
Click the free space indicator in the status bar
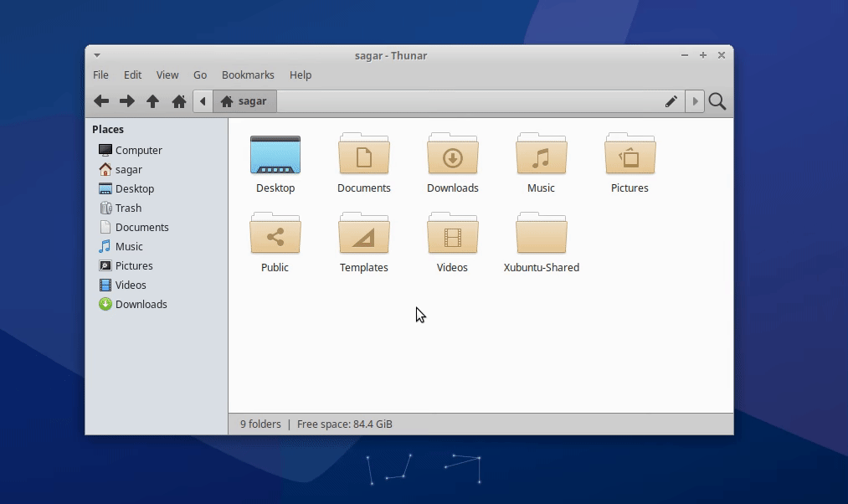(x=344, y=424)
